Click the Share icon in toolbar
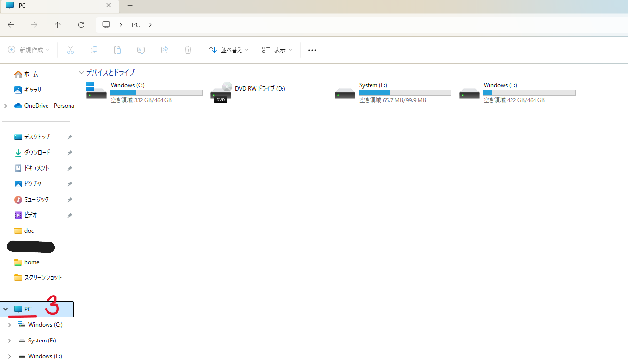This screenshot has width=628, height=364. pyautogui.click(x=164, y=50)
